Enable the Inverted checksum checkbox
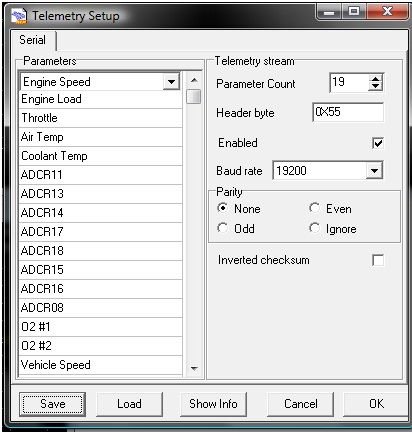 (378, 260)
